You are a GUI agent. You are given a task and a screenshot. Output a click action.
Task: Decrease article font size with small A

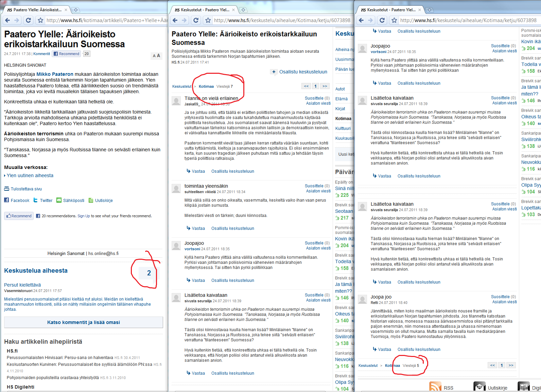click(154, 56)
